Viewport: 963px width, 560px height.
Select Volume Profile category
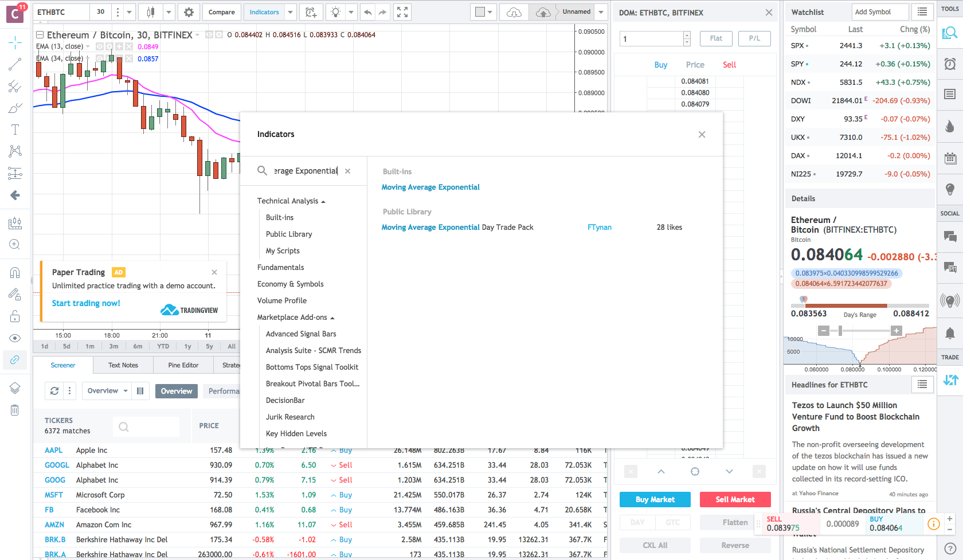click(x=282, y=301)
